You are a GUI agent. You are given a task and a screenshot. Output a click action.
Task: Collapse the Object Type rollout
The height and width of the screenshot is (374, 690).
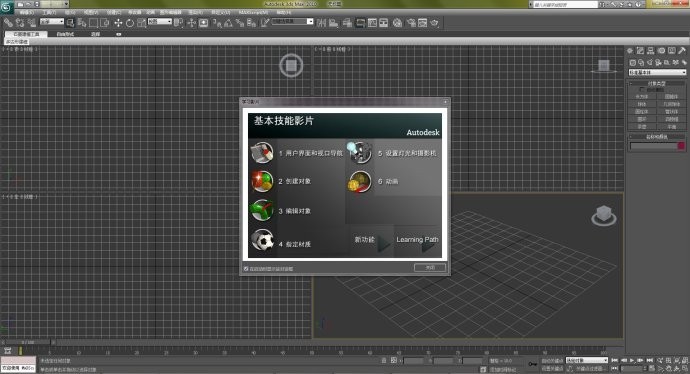pyautogui.click(x=657, y=83)
